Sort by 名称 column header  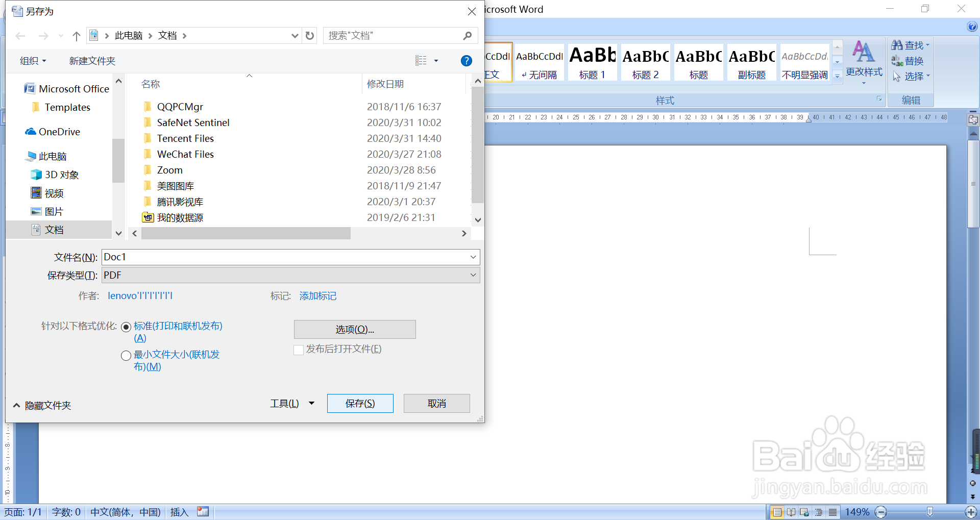[x=151, y=84]
